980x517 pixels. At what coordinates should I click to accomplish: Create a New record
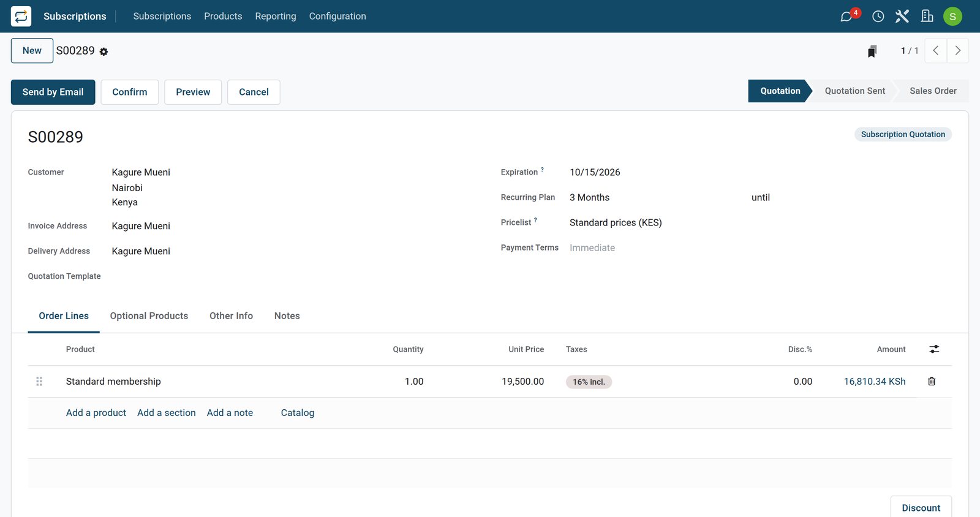click(x=32, y=51)
